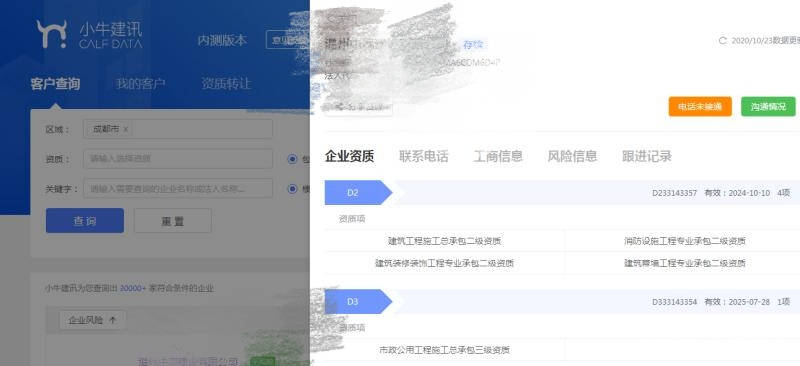Click the green 沟通情况 button
800x366 pixels.
coord(768,107)
